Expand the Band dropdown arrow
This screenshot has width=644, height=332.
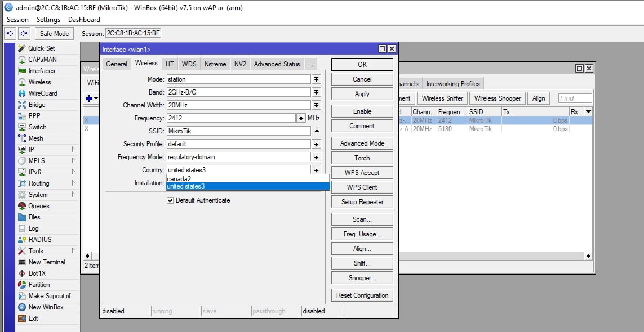[x=316, y=92]
